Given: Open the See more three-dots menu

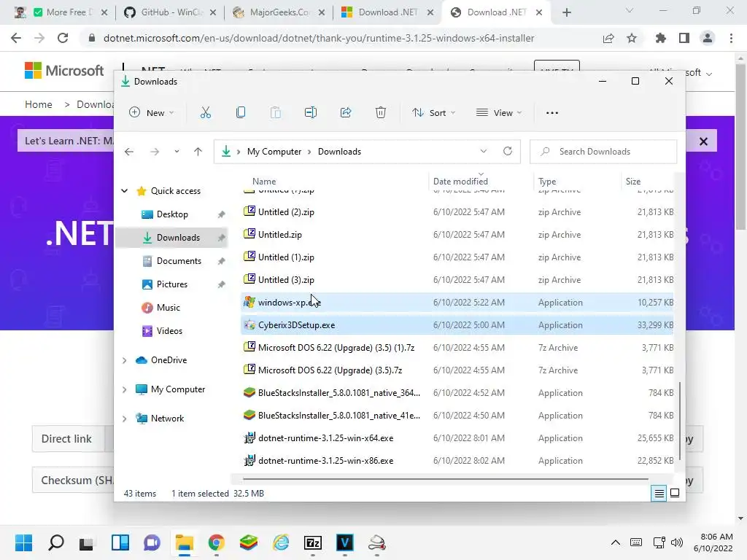Looking at the screenshot, I should pos(552,113).
